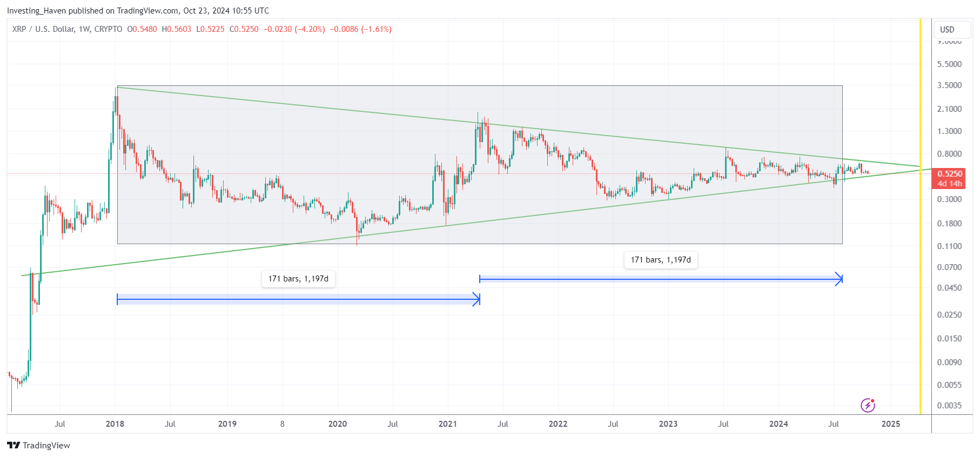
Task: Click the 0.0450 price axis label
Action: point(950,287)
